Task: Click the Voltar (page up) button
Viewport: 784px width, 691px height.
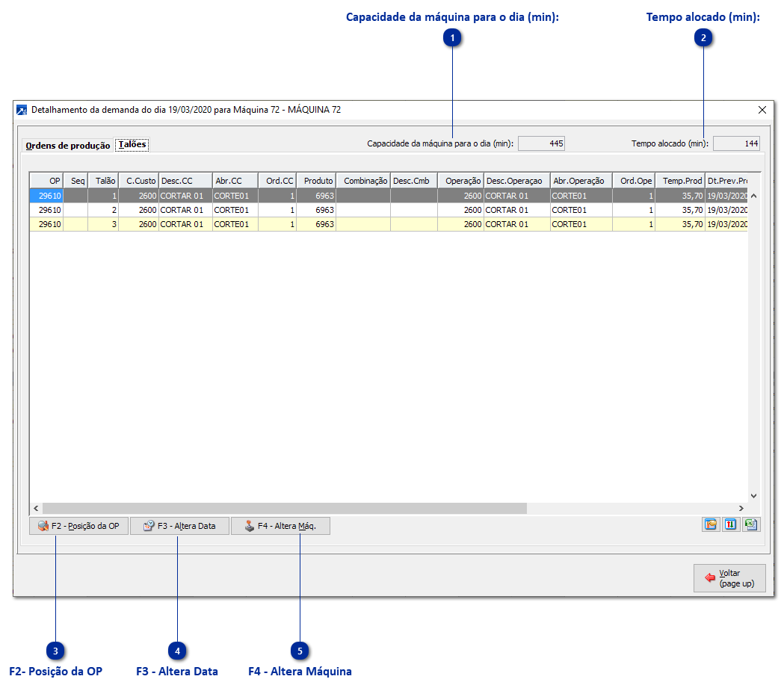Action: point(729,578)
